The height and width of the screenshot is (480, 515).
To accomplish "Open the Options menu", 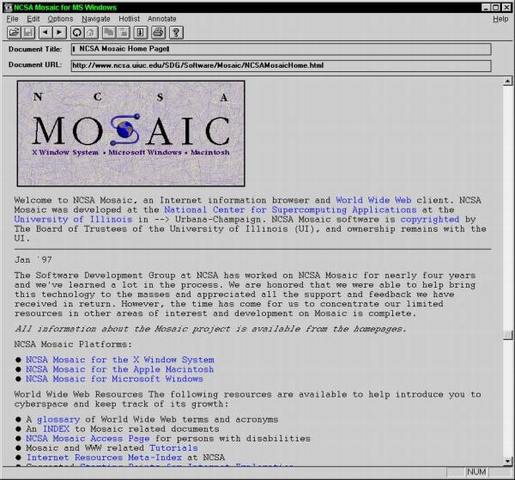I will tap(60, 19).
